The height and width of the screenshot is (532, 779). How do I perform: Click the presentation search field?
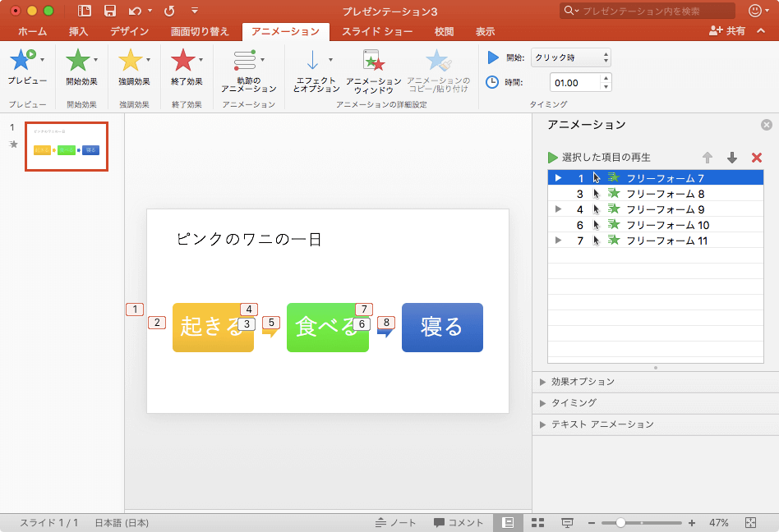(648, 11)
